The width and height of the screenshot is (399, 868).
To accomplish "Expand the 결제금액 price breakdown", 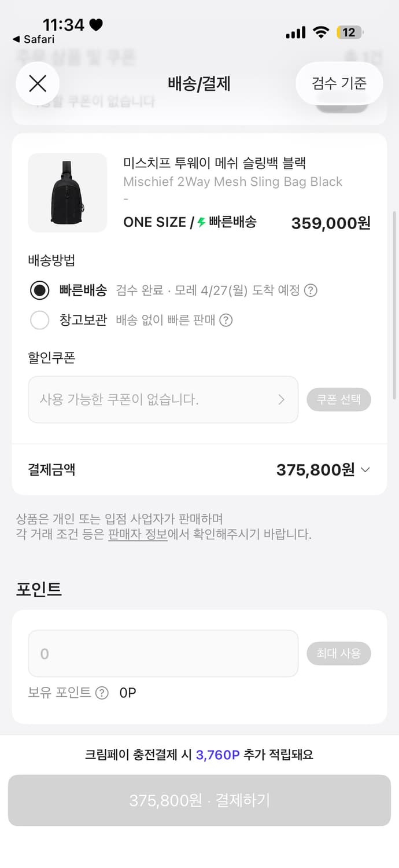I will [364, 469].
